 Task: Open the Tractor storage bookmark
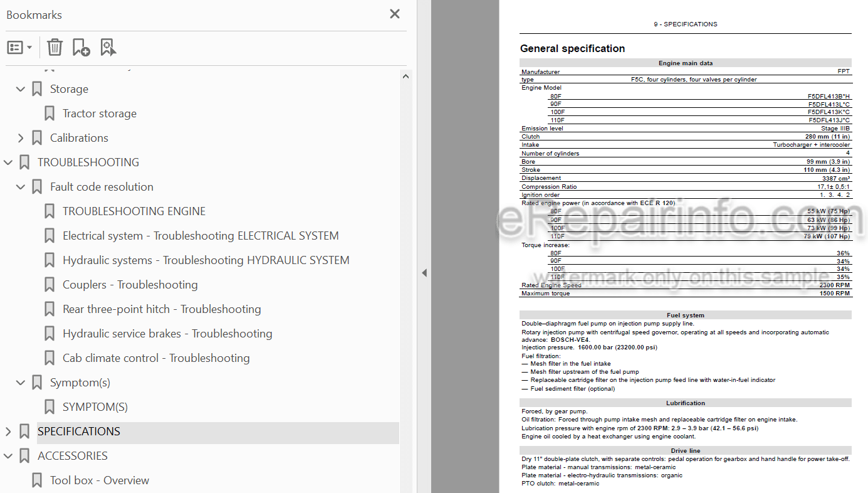coord(100,114)
